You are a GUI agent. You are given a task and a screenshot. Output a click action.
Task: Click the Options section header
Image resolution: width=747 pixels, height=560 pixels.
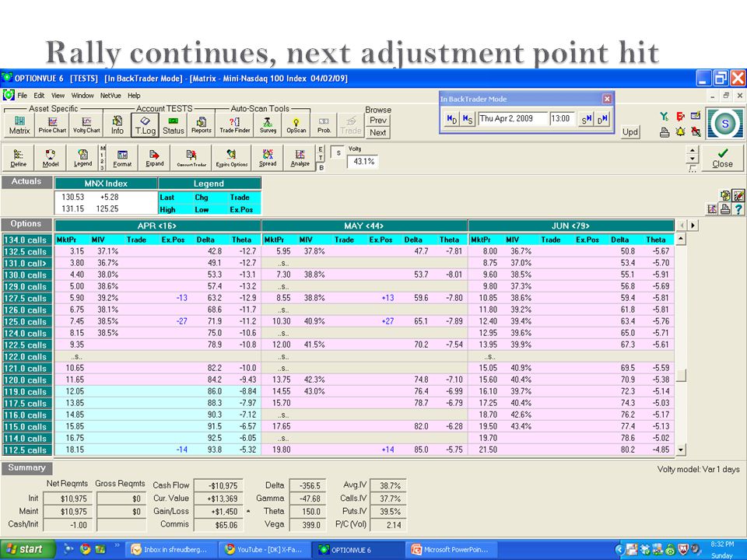pos(26,224)
